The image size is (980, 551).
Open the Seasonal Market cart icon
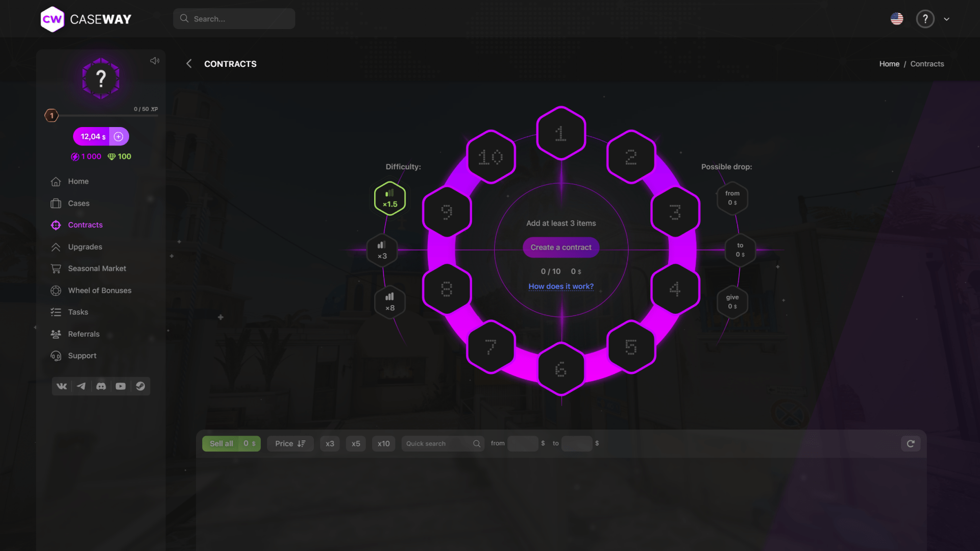[x=56, y=268]
